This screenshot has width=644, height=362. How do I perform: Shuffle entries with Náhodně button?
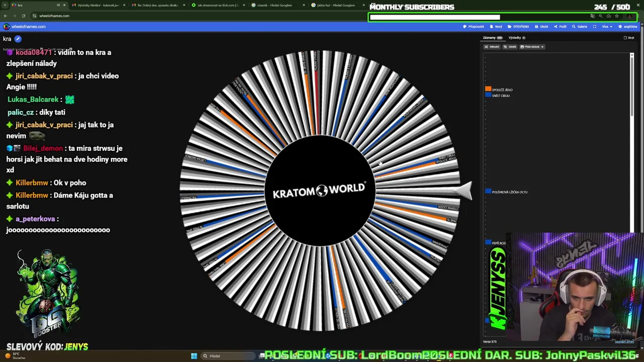tap(492, 47)
